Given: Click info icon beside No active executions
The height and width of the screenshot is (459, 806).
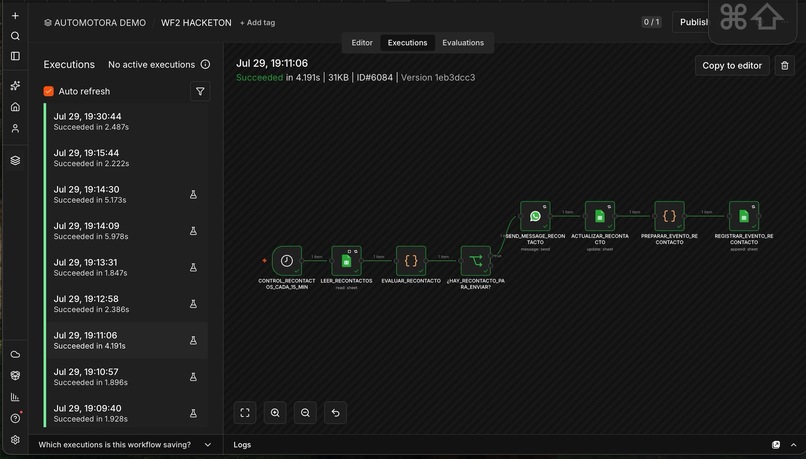Looking at the screenshot, I should point(205,64).
